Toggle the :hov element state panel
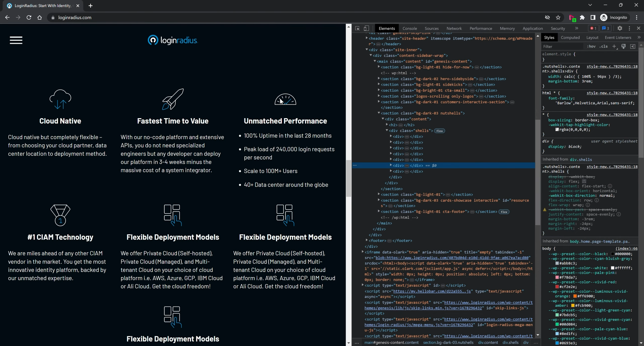 tap(591, 47)
